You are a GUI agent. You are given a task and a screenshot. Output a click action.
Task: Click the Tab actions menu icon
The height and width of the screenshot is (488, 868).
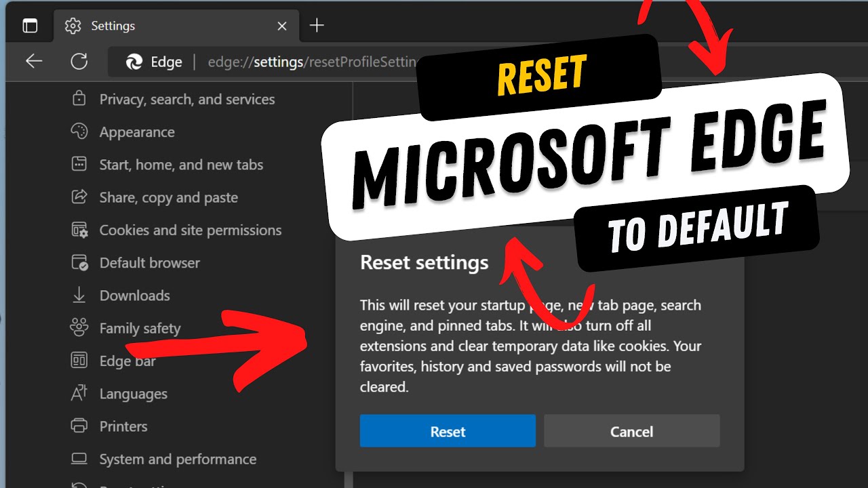[30, 26]
